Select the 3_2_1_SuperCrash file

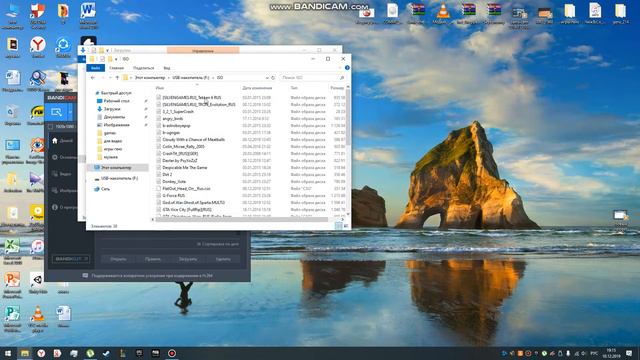(x=178, y=111)
